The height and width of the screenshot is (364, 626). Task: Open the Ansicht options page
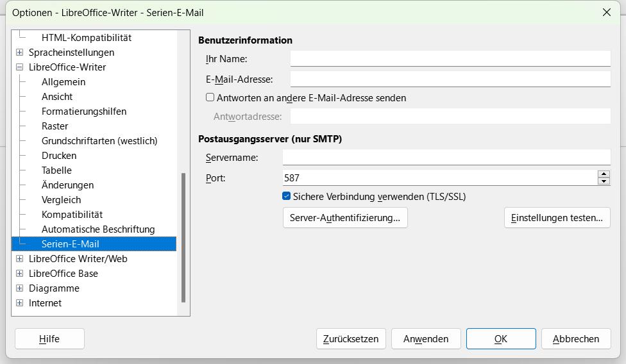click(x=57, y=97)
